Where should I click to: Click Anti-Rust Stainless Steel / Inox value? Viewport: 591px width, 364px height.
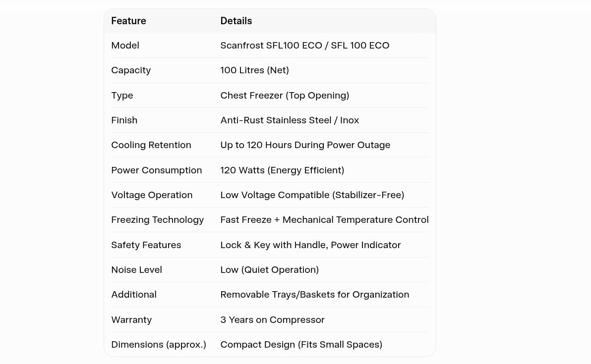(290, 120)
